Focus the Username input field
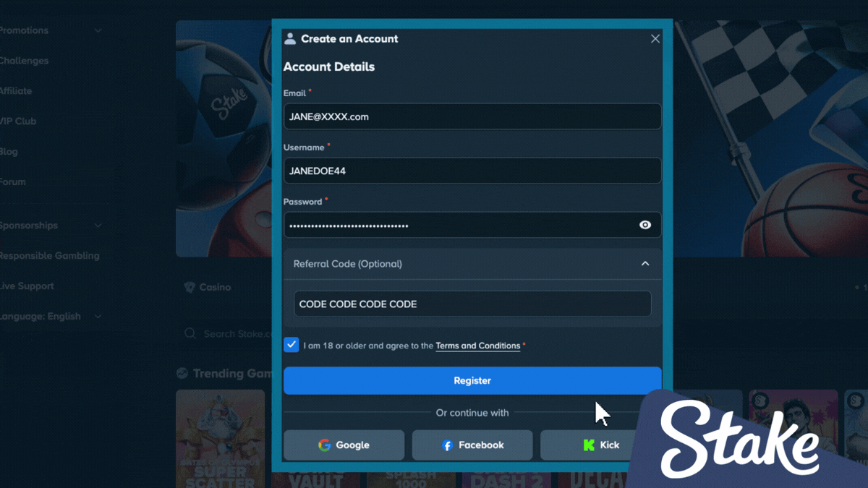The height and width of the screenshot is (488, 868). pyautogui.click(x=472, y=171)
